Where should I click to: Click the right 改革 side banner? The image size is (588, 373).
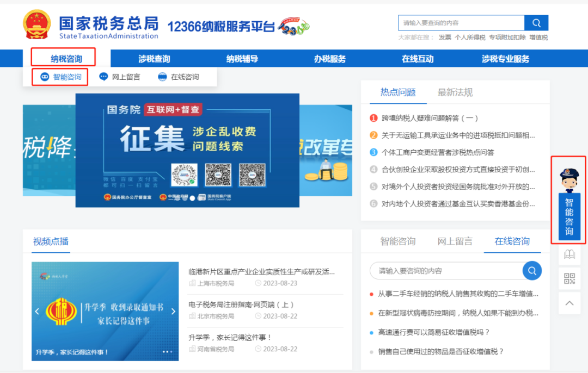[326, 150]
